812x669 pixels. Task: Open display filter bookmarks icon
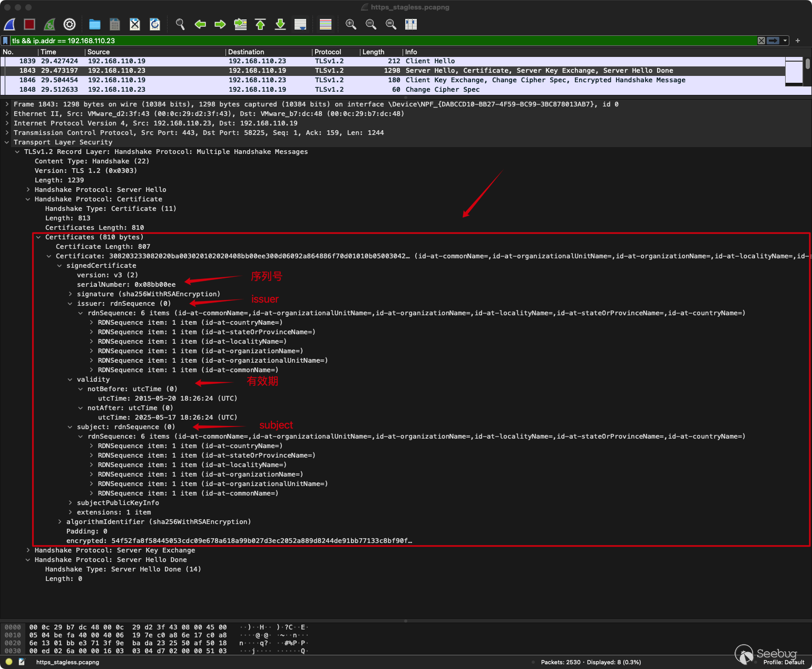(x=5, y=41)
